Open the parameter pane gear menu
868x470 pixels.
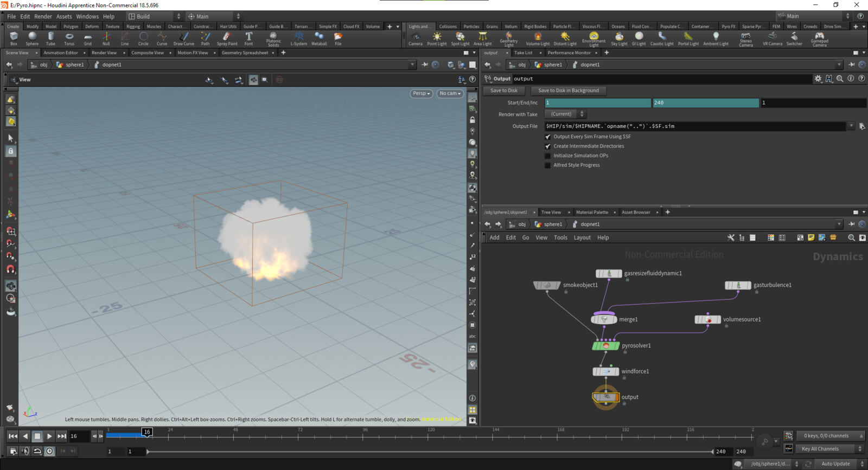tap(818, 79)
